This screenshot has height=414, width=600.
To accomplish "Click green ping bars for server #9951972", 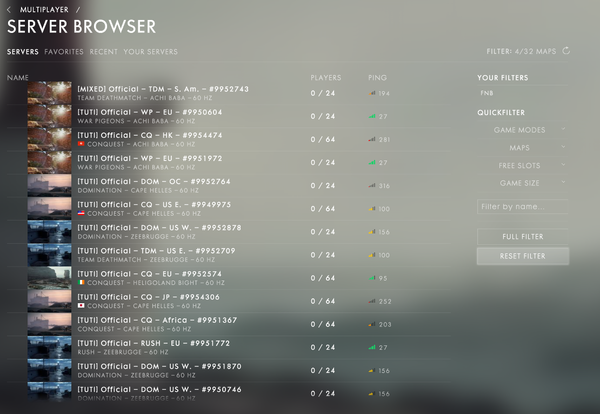I will (x=372, y=162).
